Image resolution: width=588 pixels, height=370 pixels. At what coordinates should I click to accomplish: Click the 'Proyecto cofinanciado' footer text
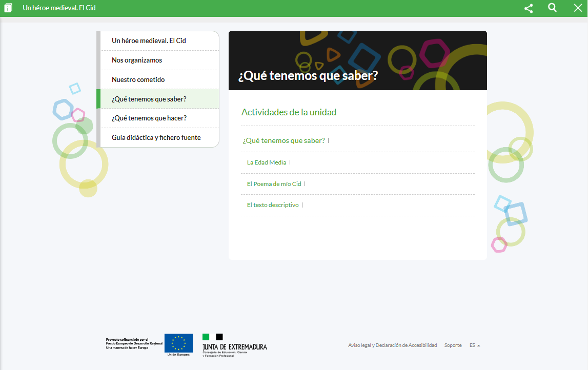coord(134,344)
